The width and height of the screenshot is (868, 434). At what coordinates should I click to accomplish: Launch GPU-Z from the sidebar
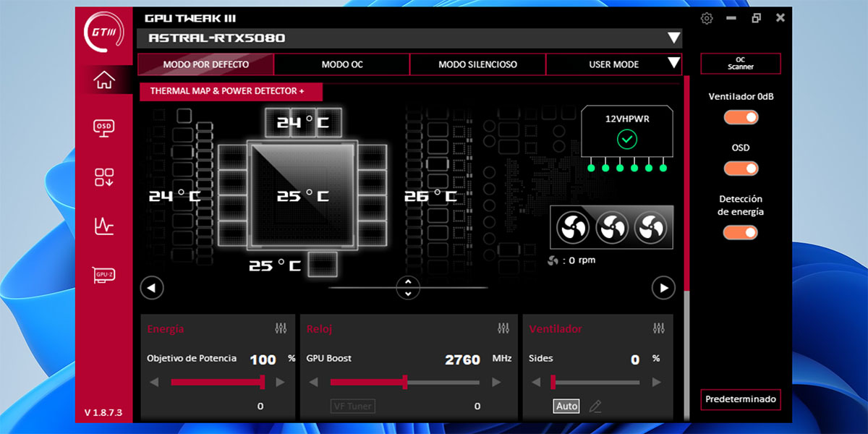point(104,275)
